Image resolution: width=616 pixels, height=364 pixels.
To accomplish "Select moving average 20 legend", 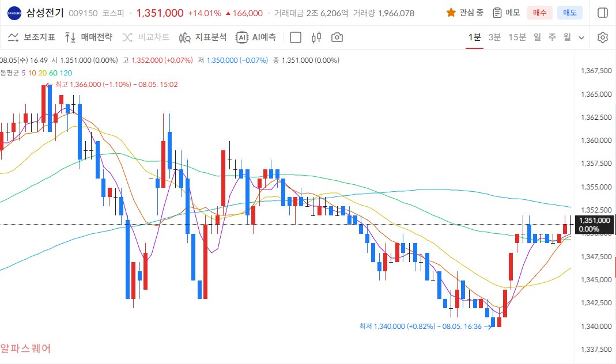I will (43, 73).
